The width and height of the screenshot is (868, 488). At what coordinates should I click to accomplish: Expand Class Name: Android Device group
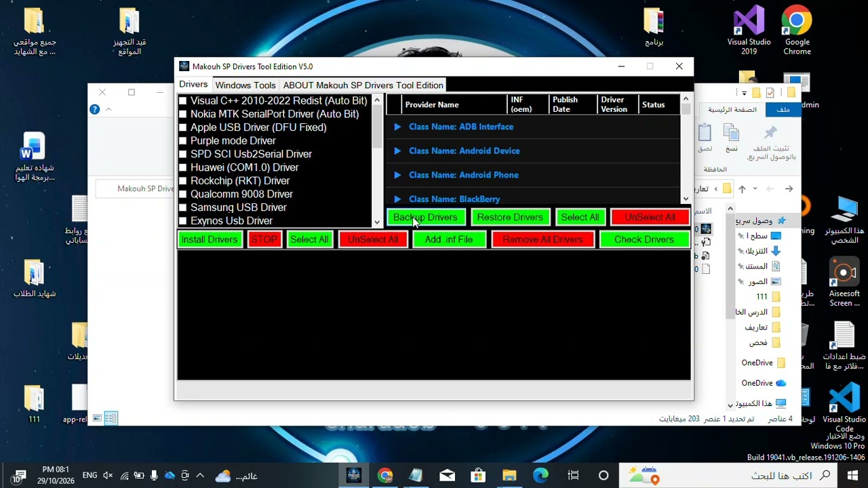[397, 150]
